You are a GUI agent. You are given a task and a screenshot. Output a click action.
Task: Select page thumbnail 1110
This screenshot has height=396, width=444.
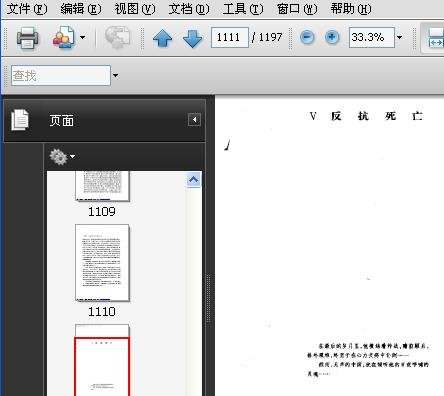pos(102,263)
